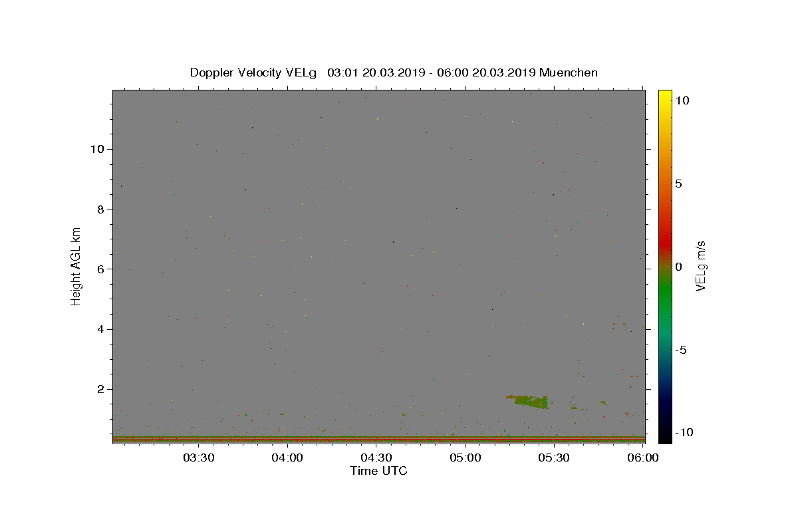Click the 'Height AGL km' axis label

click(x=76, y=265)
